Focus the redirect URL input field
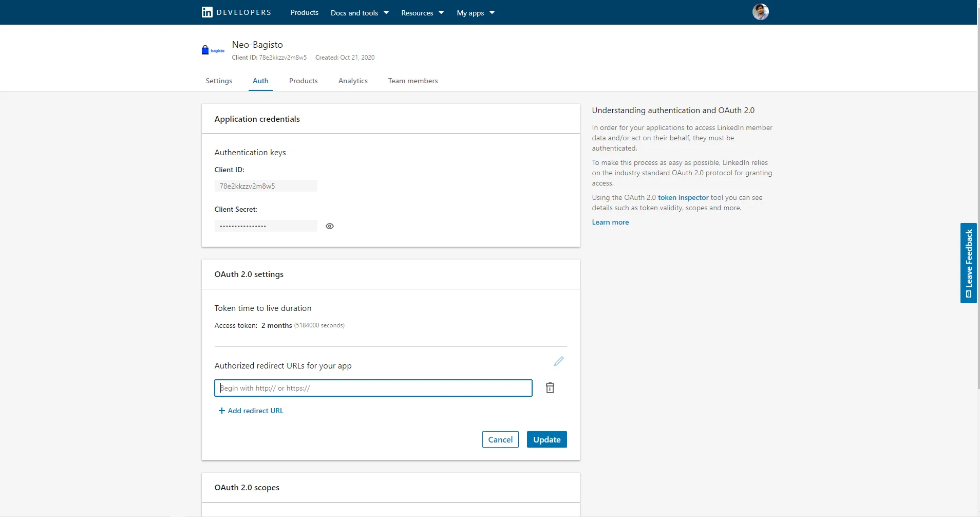 [x=373, y=388]
